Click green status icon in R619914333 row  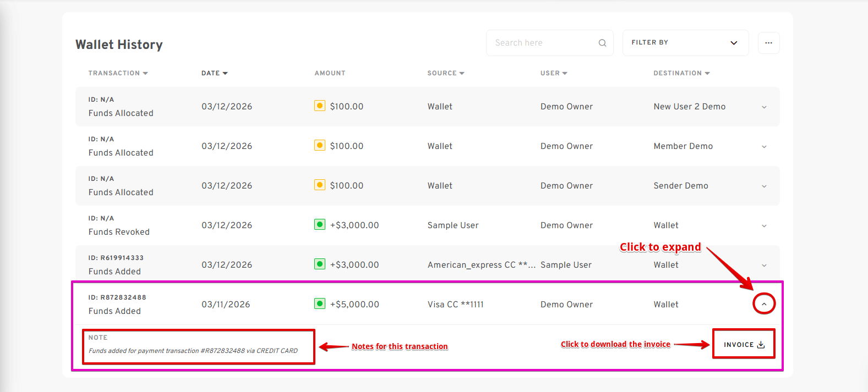tap(320, 264)
